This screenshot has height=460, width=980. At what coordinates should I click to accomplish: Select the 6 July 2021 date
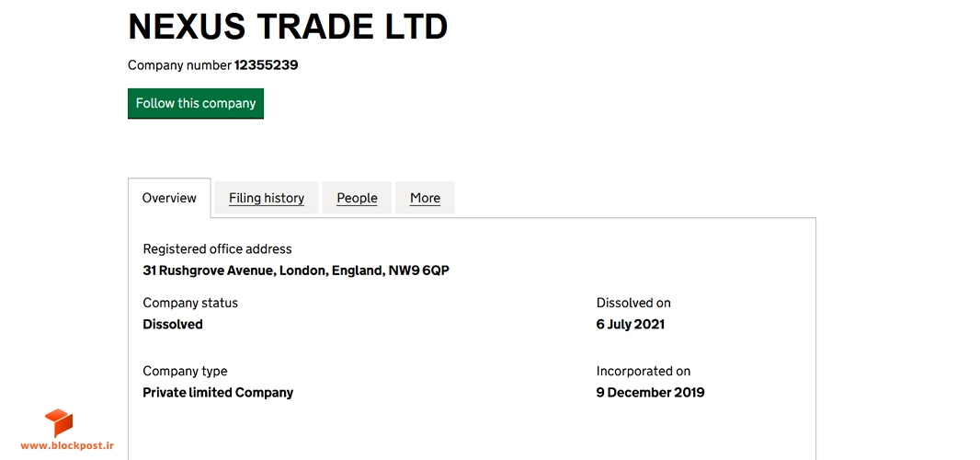pyautogui.click(x=631, y=324)
